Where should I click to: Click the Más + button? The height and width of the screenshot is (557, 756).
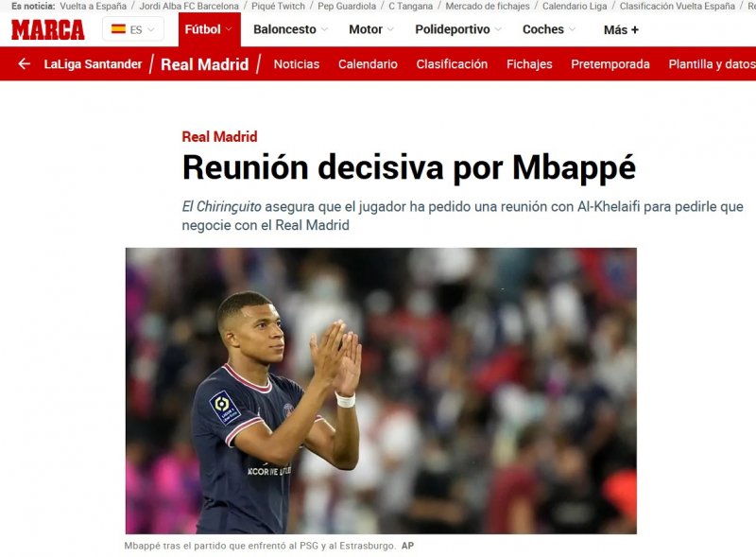621,30
